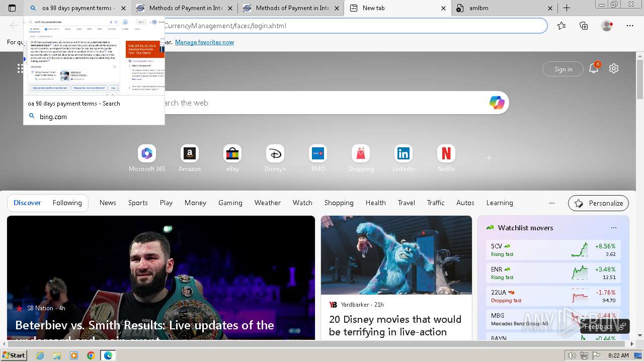Close the 'New tab' tab

point(443,8)
